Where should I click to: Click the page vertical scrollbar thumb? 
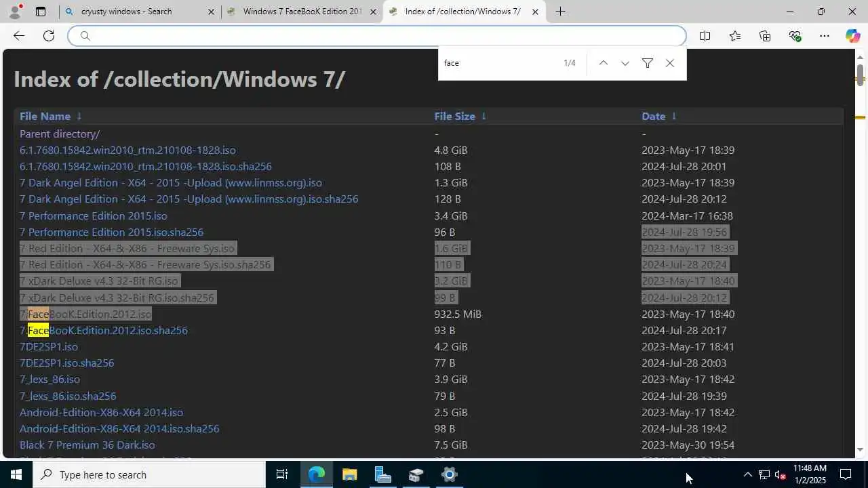pyautogui.click(x=860, y=74)
